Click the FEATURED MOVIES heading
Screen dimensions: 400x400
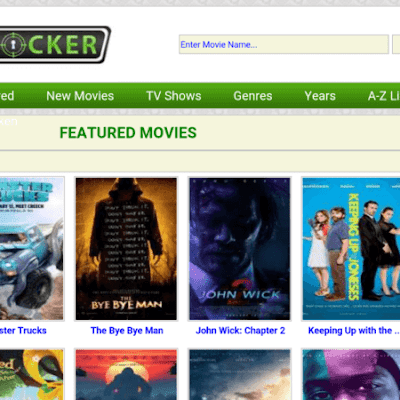(128, 133)
